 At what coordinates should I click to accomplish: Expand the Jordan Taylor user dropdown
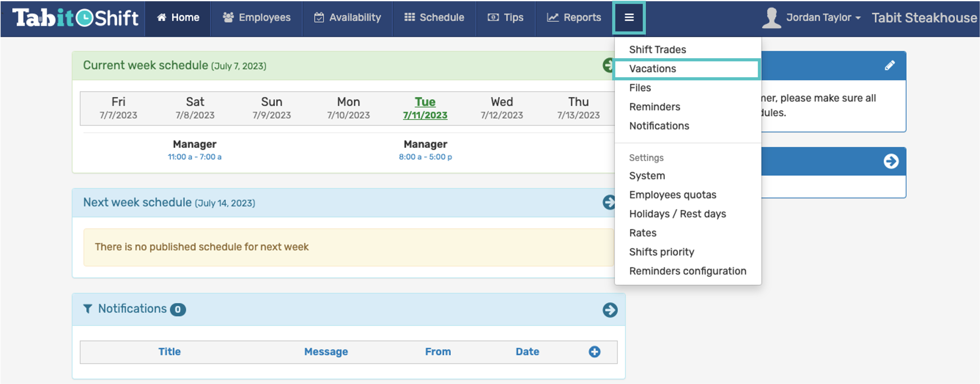pos(822,17)
